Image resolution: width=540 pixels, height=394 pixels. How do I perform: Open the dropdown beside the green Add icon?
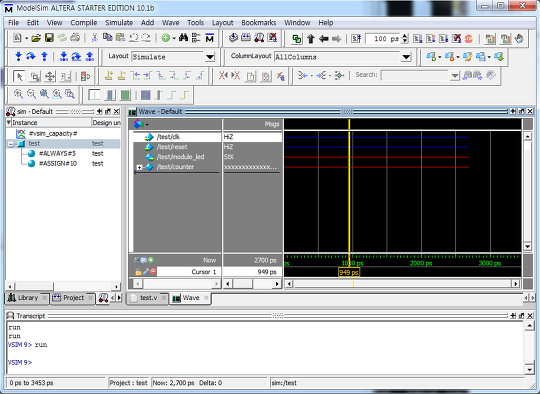(174, 38)
